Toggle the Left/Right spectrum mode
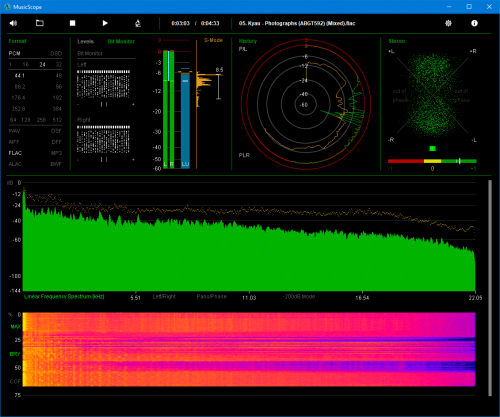This screenshot has width=500, height=417. [x=164, y=296]
